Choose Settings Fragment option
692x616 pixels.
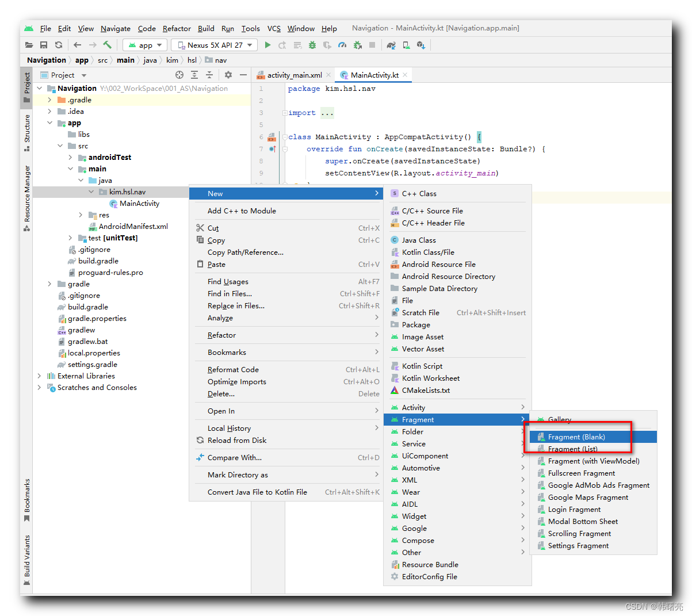click(x=578, y=546)
